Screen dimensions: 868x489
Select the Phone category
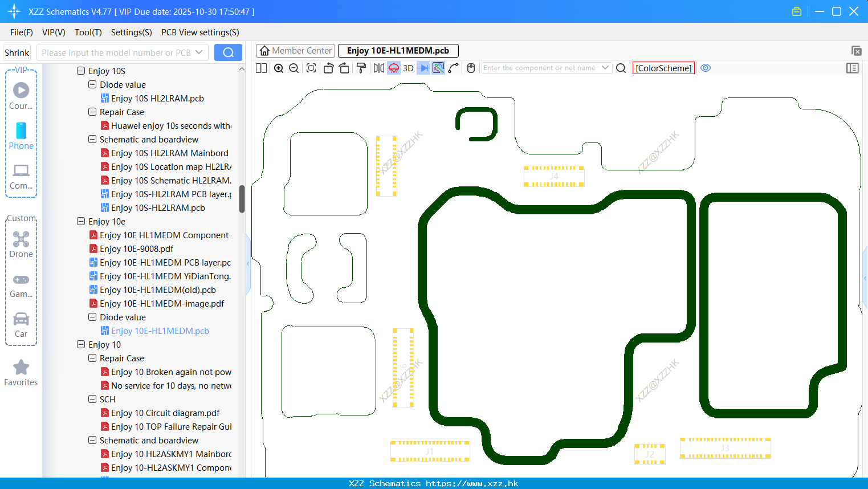point(21,136)
